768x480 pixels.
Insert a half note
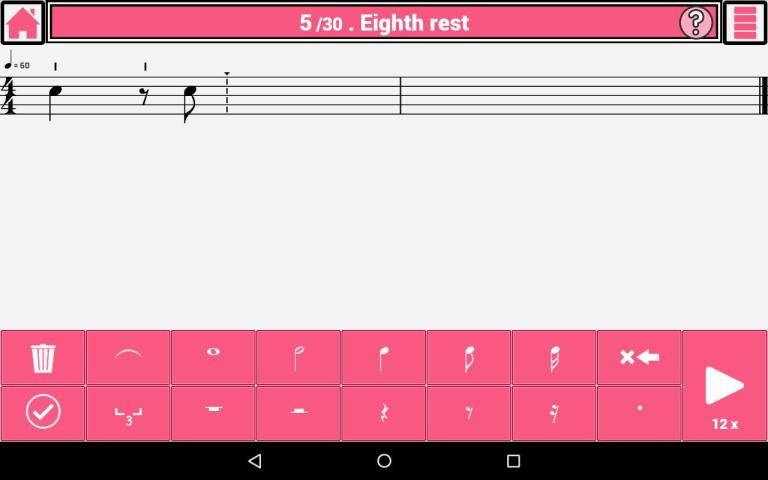click(x=298, y=358)
